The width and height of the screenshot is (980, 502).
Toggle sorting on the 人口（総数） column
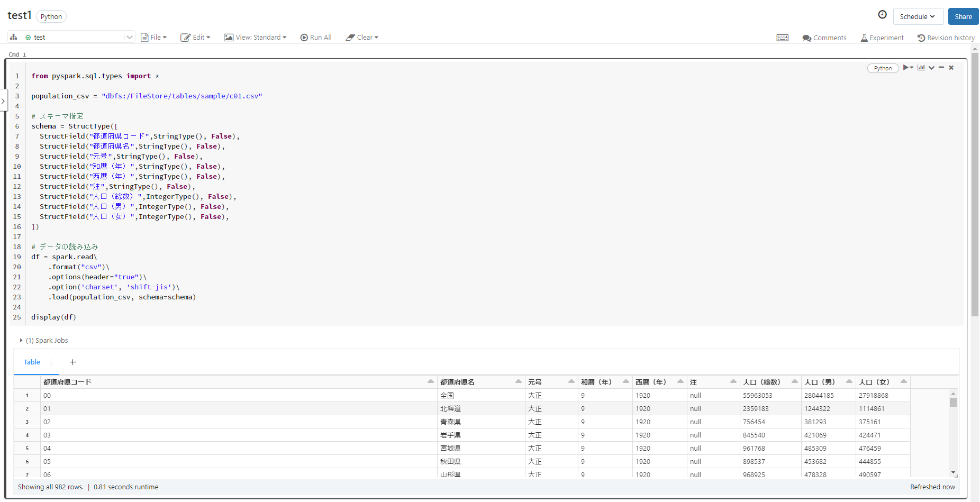(x=794, y=381)
